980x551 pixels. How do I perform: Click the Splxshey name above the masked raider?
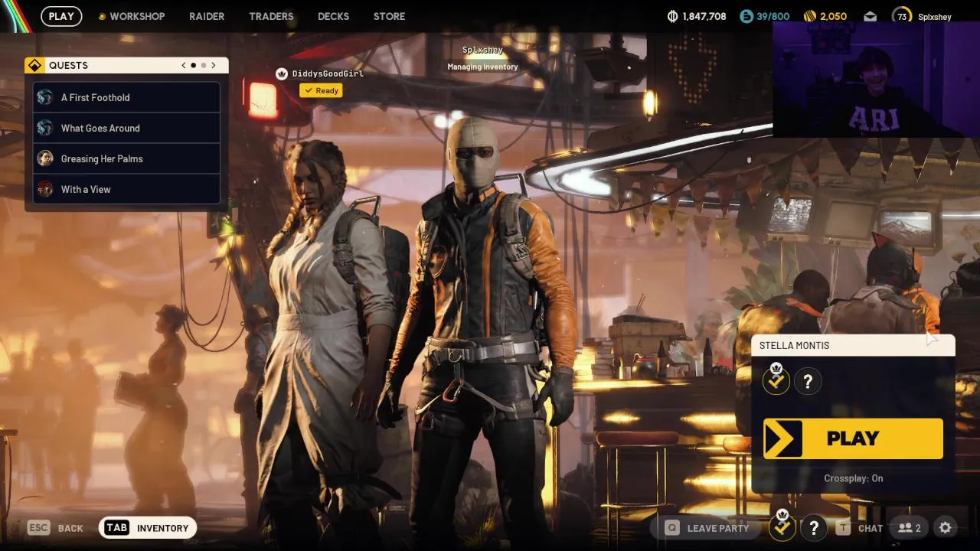482,51
